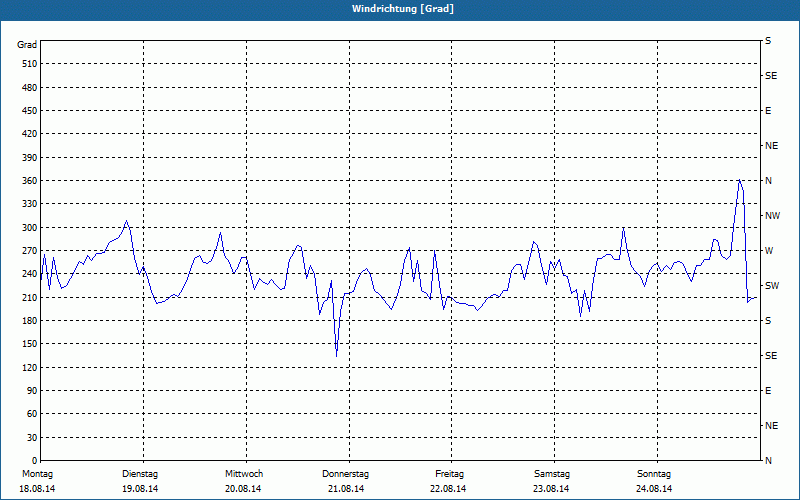Click the 180 value on left axis
The height and width of the screenshot is (500, 800).
[30, 321]
